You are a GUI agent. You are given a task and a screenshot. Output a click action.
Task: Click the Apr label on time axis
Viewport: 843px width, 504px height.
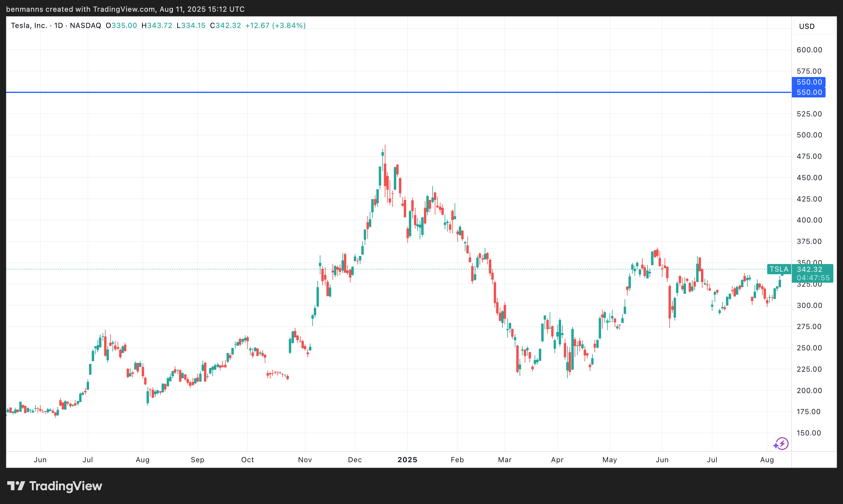coord(557,460)
